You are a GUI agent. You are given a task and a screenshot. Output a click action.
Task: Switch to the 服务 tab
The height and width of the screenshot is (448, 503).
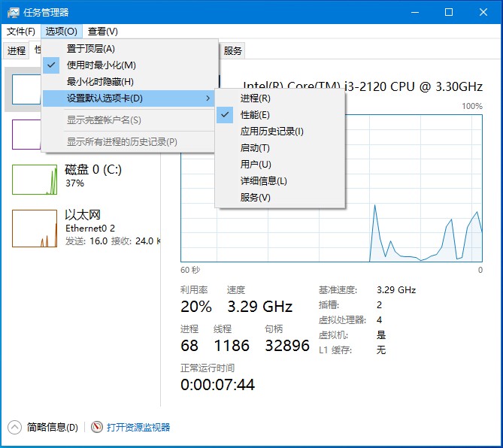(233, 51)
